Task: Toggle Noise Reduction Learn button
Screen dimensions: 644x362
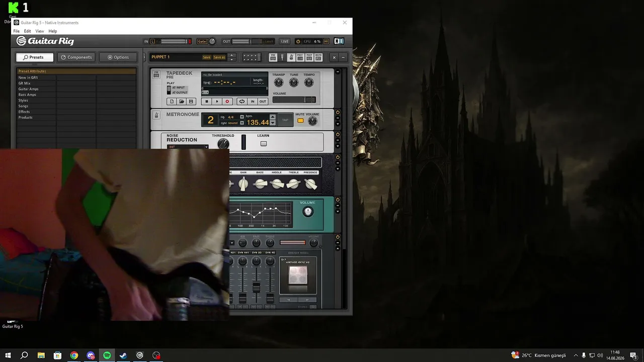Action: (x=263, y=144)
